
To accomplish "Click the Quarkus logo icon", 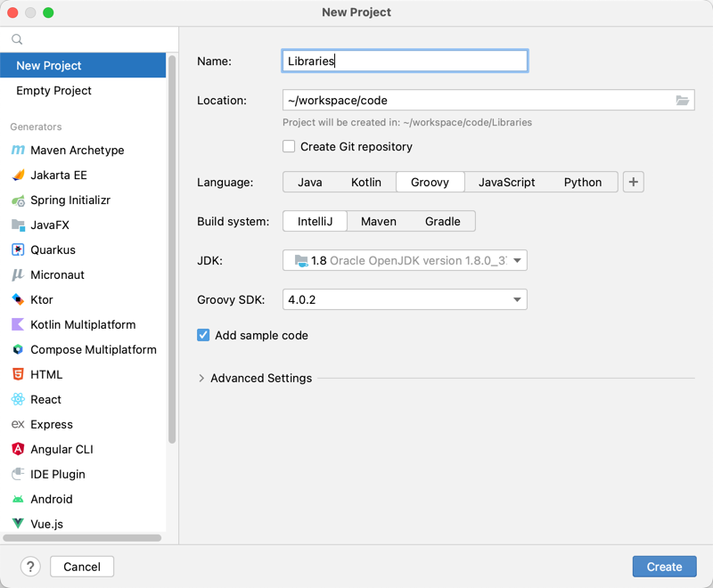I will tap(18, 250).
